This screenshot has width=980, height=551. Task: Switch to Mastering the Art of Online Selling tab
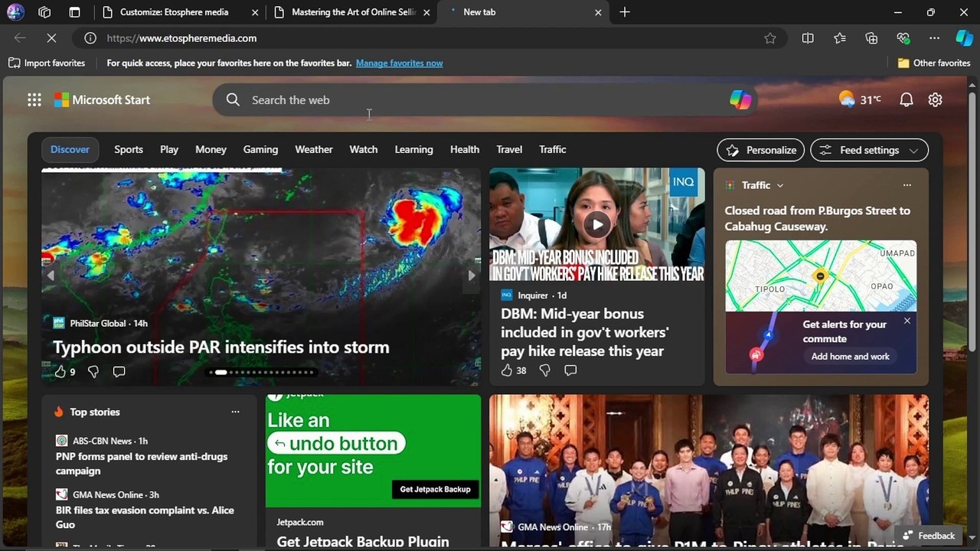[345, 12]
